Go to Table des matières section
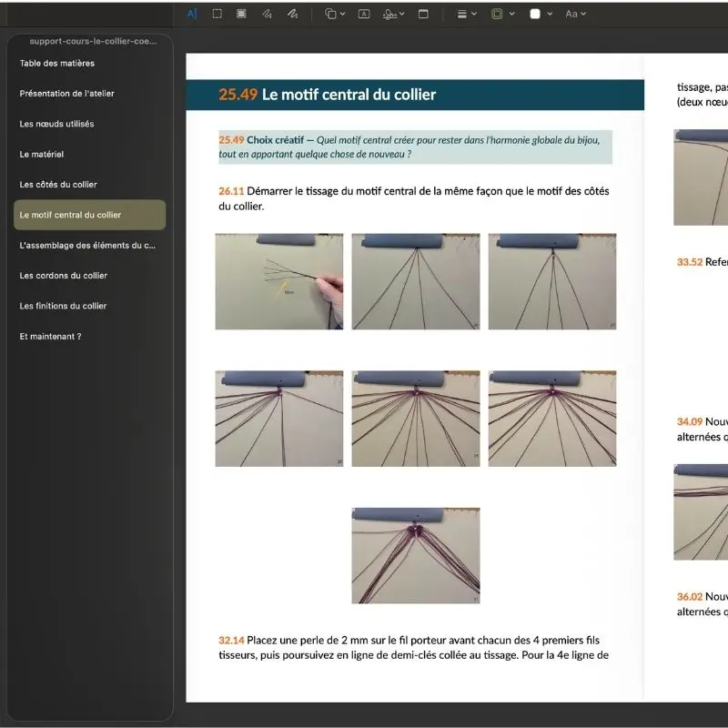728x728 pixels. coord(56,64)
